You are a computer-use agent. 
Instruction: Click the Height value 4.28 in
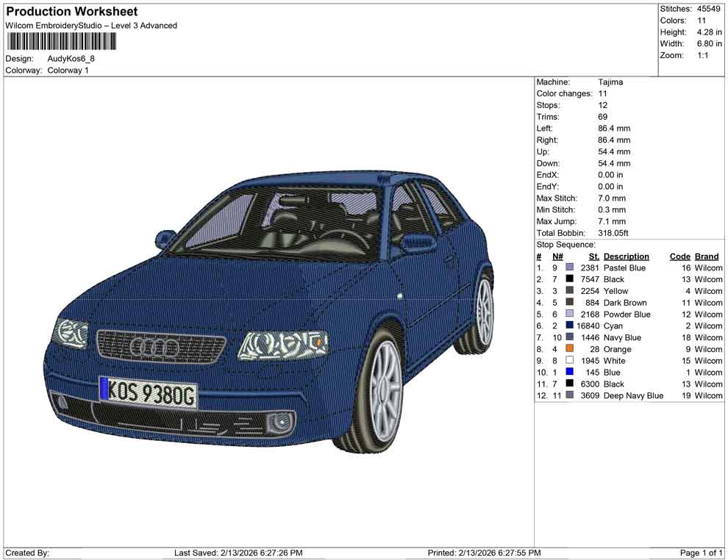[x=709, y=32]
